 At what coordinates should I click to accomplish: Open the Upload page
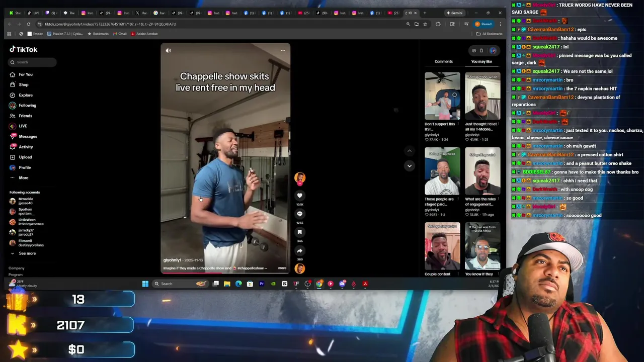coord(21,157)
